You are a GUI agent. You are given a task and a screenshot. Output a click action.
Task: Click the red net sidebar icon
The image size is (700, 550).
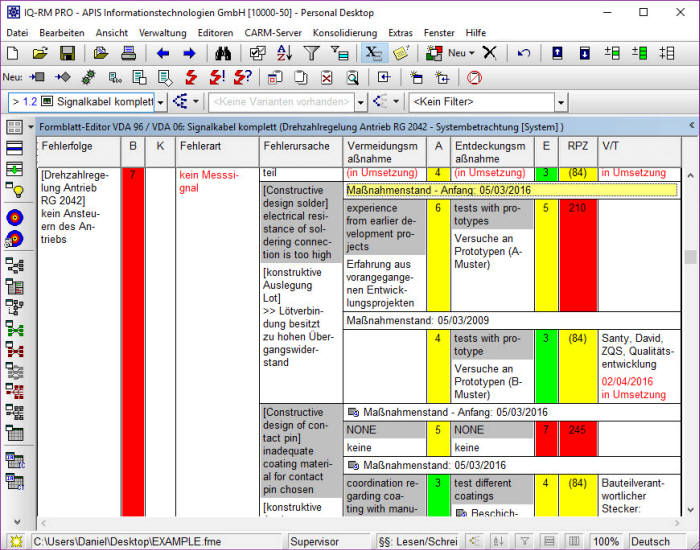tap(15, 350)
